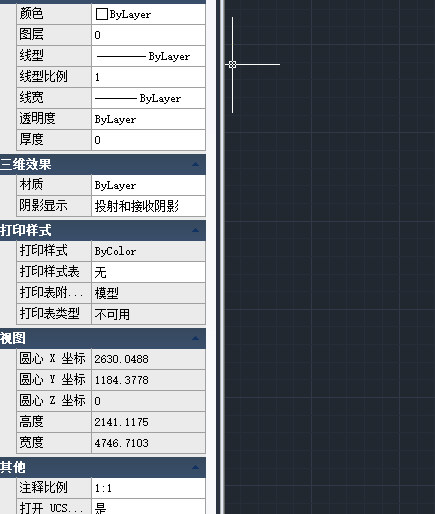435x514 pixels.
Task: Click the 三维效果 section header
Action: click(x=103, y=164)
